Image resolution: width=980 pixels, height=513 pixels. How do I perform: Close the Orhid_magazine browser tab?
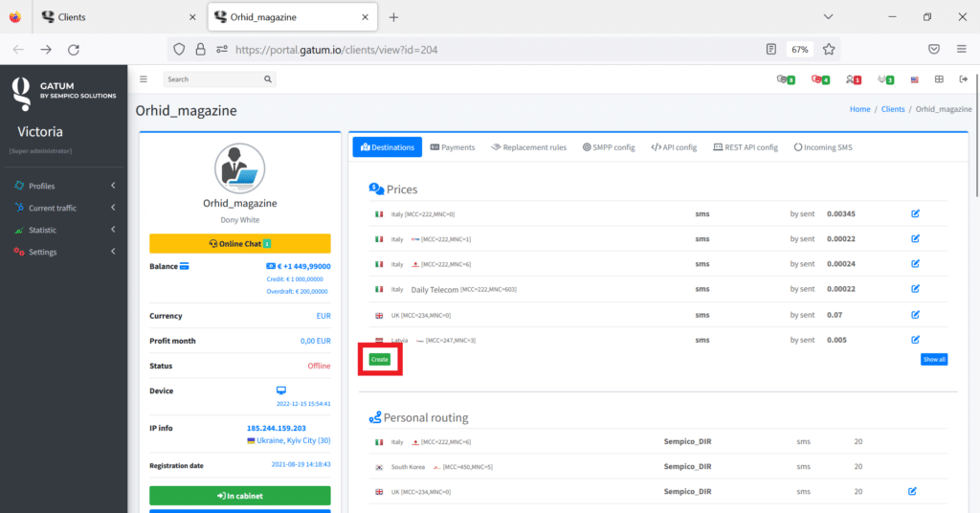pyautogui.click(x=365, y=17)
